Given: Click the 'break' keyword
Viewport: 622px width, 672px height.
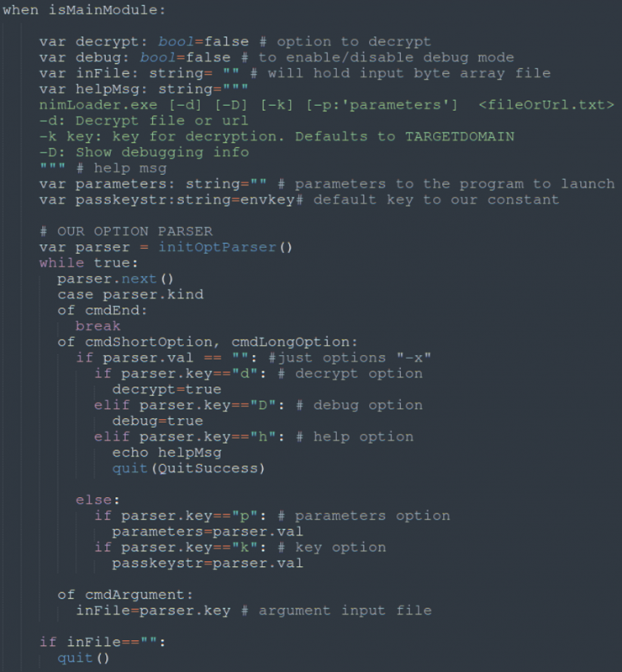Looking at the screenshot, I should tap(98, 326).
